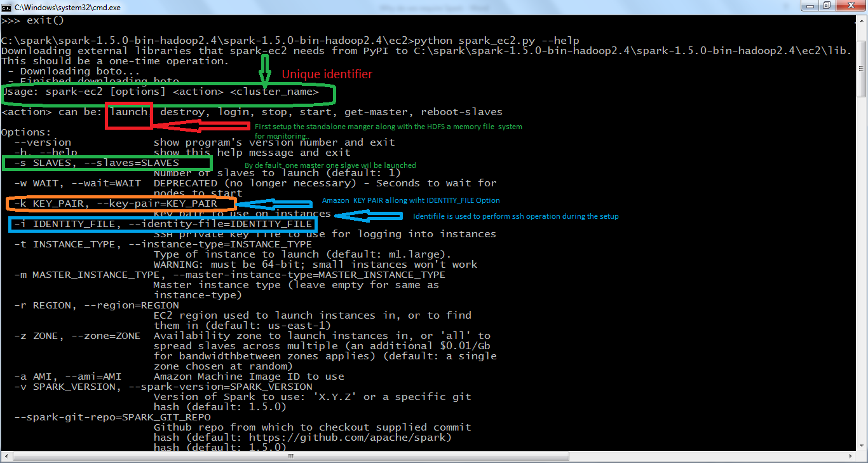The height and width of the screenshot is (463, 868).
Task: Click the '-m MASTER_INSTANCE_TYPE' option line
Action: (229, 275)
